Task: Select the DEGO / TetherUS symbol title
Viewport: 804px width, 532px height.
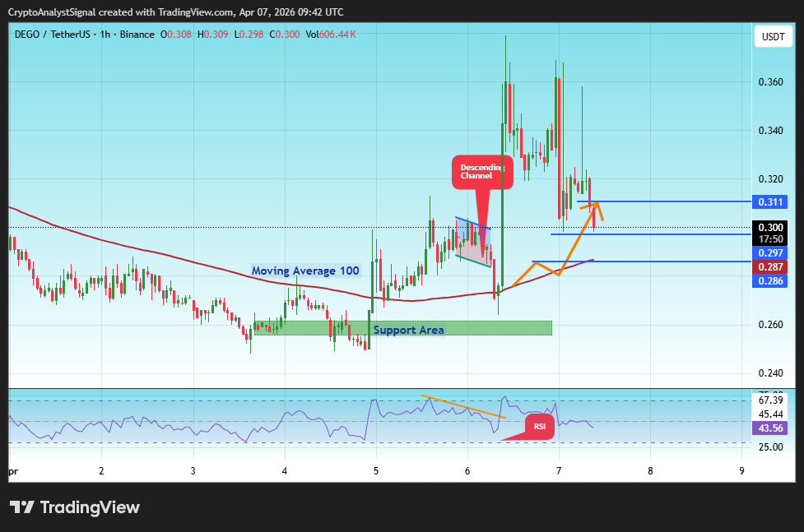Action: [x=53, y=35]
